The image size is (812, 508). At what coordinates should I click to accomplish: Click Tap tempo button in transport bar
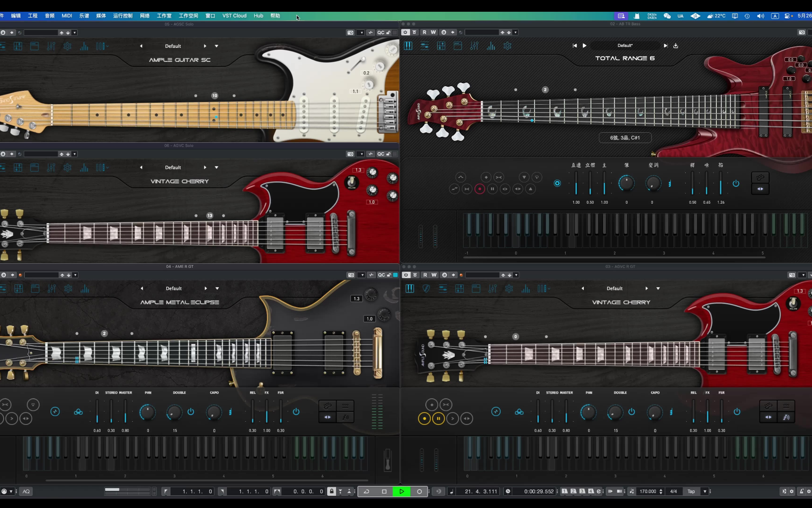tap(691, 491)
